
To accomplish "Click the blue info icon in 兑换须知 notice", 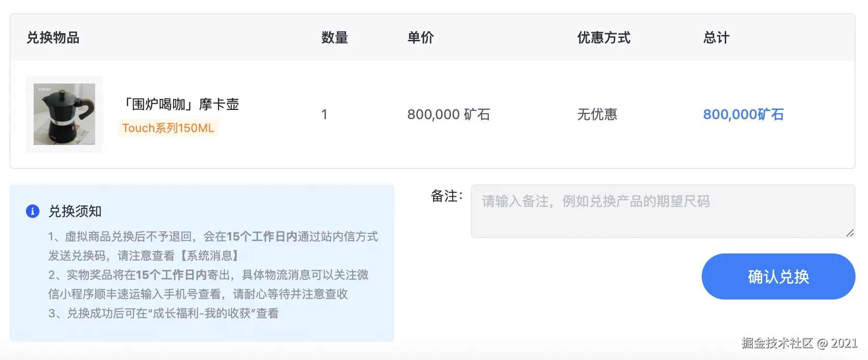I will click(33, 211).
